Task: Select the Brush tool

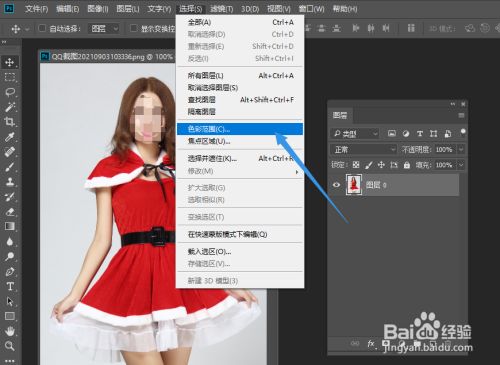Action: click(x=10, y=167)
